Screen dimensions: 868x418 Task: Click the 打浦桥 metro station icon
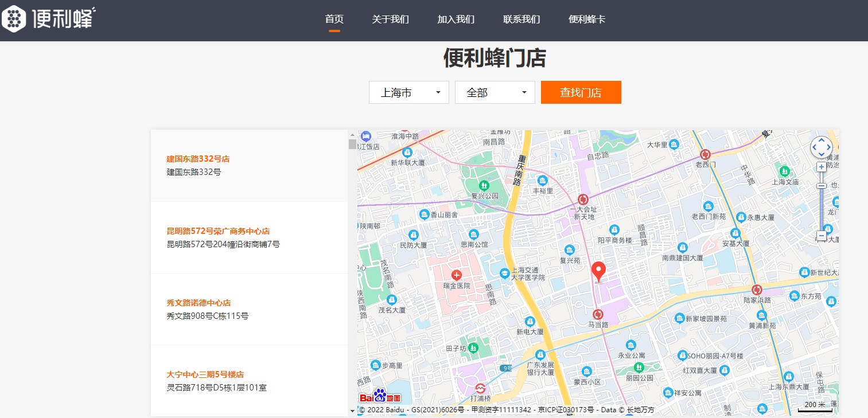(x=480, y=388)
